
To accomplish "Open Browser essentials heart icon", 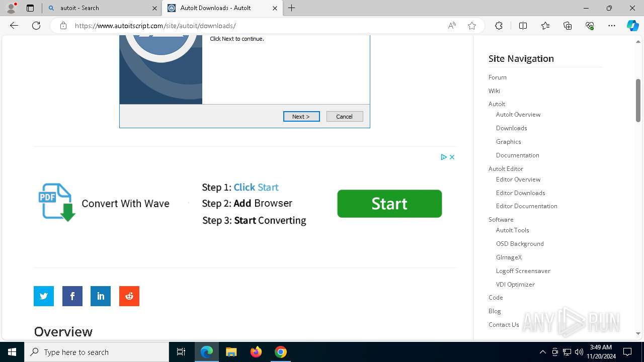I will coord(590,26).
